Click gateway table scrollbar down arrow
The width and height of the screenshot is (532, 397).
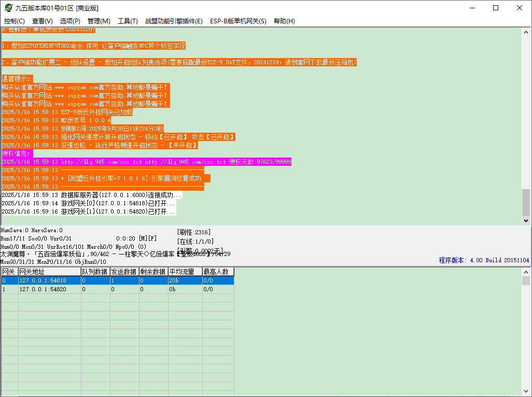click(x=526, y=391)
